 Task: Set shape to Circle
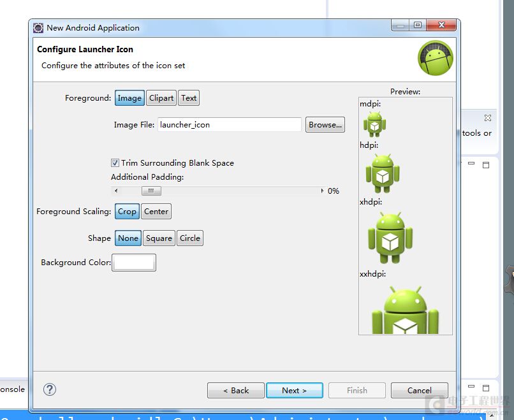(190, 238)
